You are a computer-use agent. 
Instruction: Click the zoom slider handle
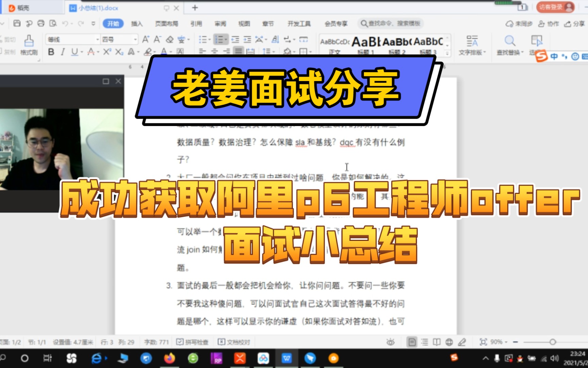coord(553,342)
